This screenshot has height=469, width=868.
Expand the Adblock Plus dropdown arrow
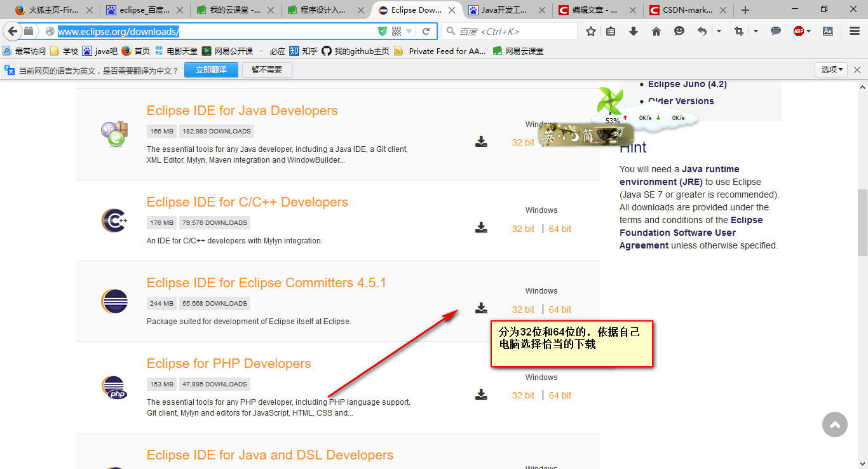809,31
